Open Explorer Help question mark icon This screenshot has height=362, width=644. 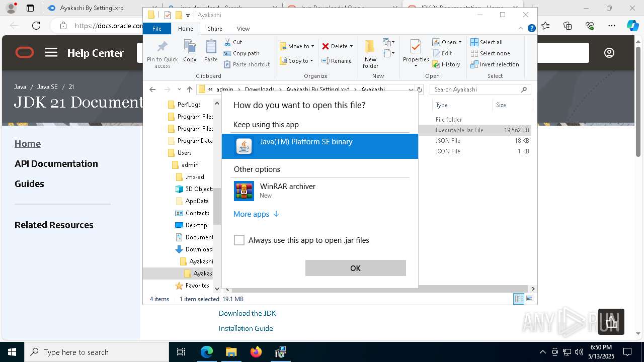click(x=531, y=29)
